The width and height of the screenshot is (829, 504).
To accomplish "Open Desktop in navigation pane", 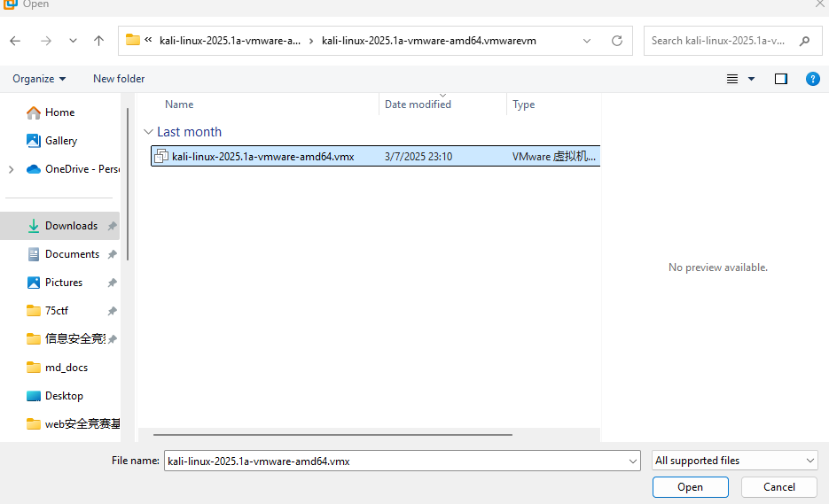I will click(x=64, y=396).
